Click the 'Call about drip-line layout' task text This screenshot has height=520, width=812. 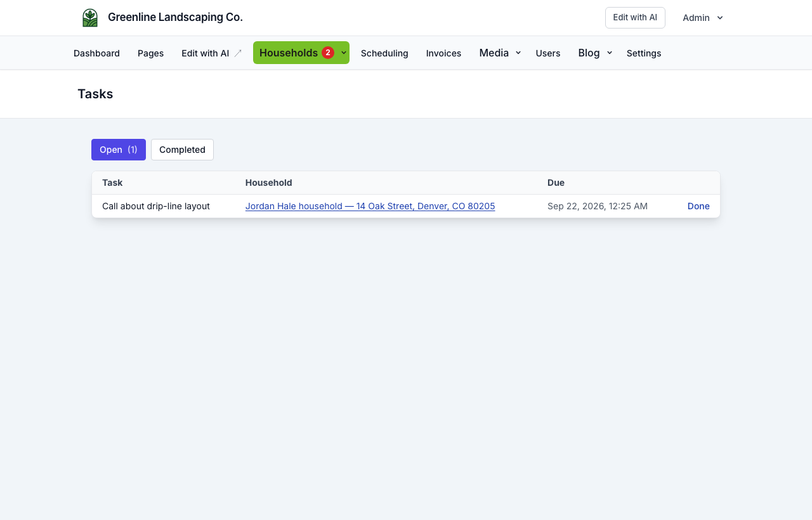[156, 206]
